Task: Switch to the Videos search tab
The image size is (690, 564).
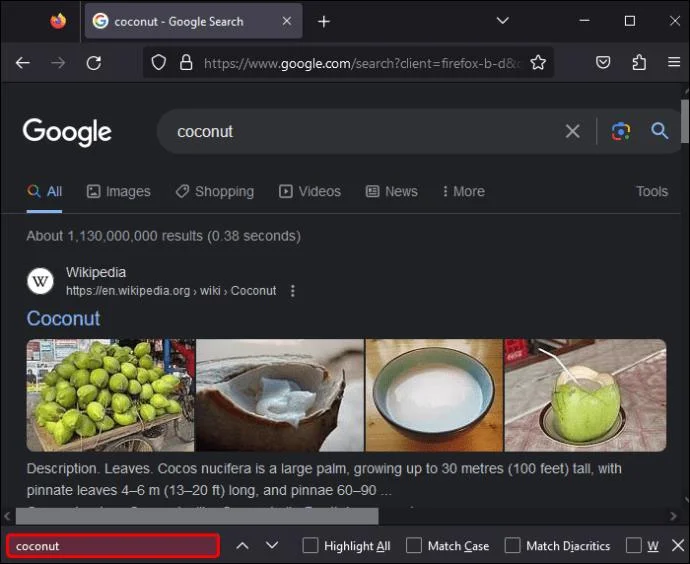Action: tap(310, 191)
